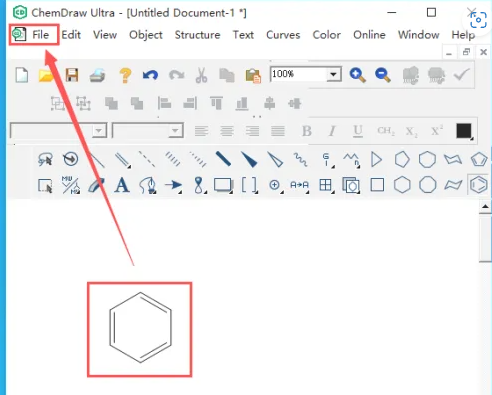Expand the font name dropdown

pyautogui.click(x=99, y=131)
